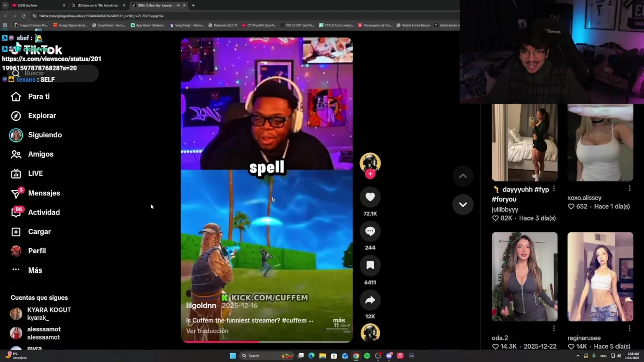Like the video with heart icon
Image resolution: width=644 pixels, height=362 pixels.
(x=370, y=197)
